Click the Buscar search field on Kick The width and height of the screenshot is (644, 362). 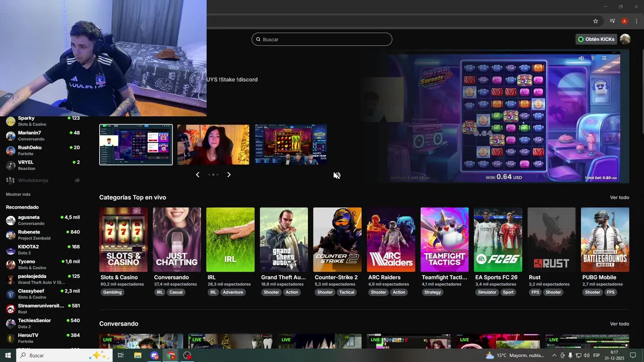(321, 39)
